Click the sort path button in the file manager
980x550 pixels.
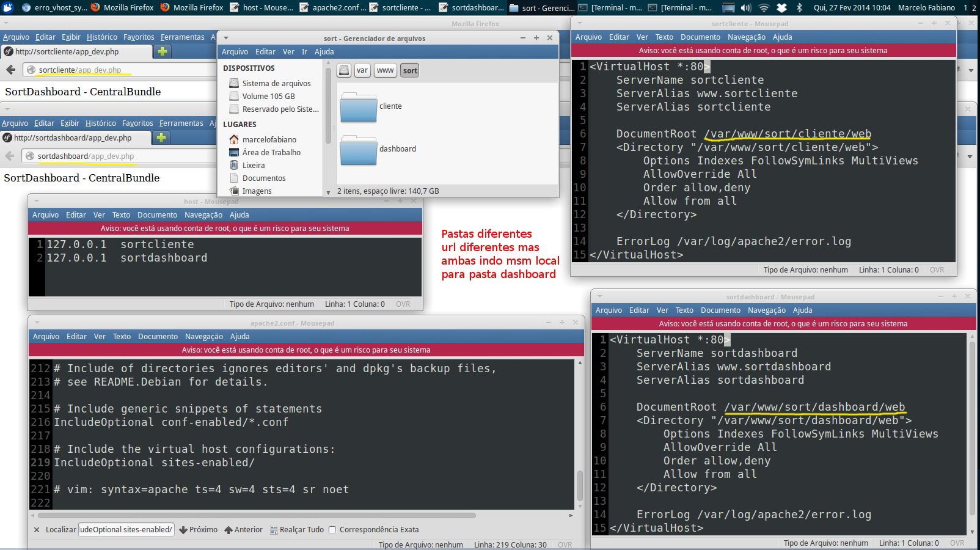tap(410, 70)
